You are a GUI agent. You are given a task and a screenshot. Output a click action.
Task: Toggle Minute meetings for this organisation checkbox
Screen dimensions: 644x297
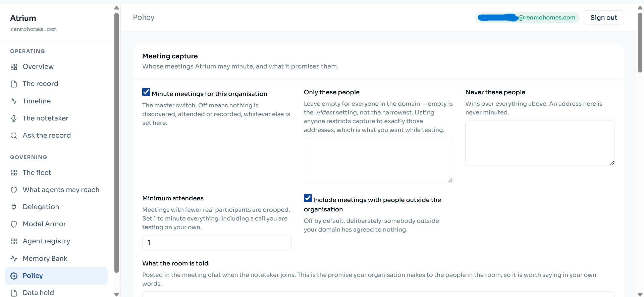pyautogui.click(x=146, y=92)
